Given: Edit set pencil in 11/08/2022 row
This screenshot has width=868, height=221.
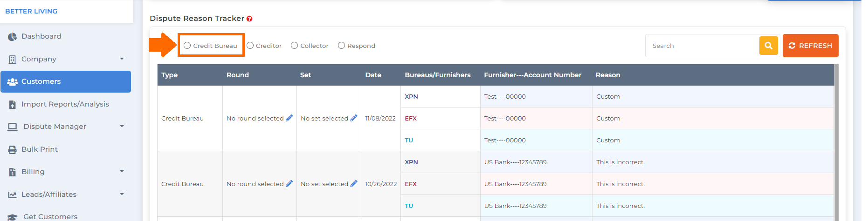Looking at the screenshot, I should [354, 118].
